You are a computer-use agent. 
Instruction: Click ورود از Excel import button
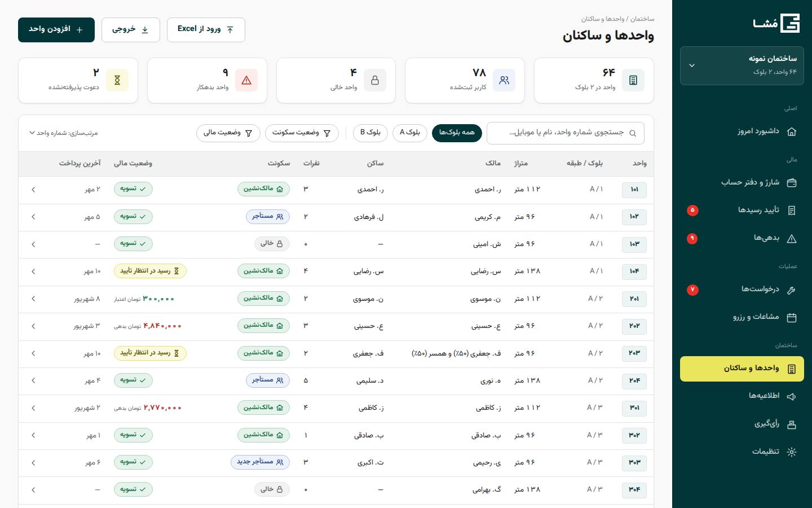click(206, 29)
